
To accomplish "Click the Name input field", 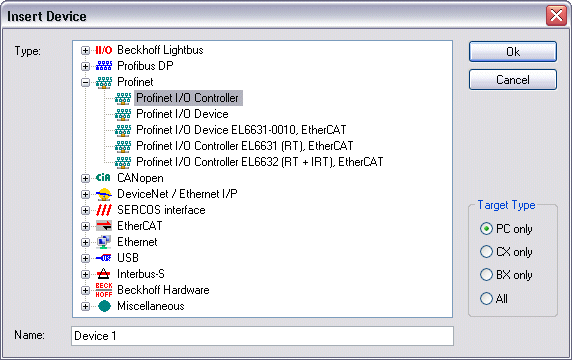I will coord(262,336).
